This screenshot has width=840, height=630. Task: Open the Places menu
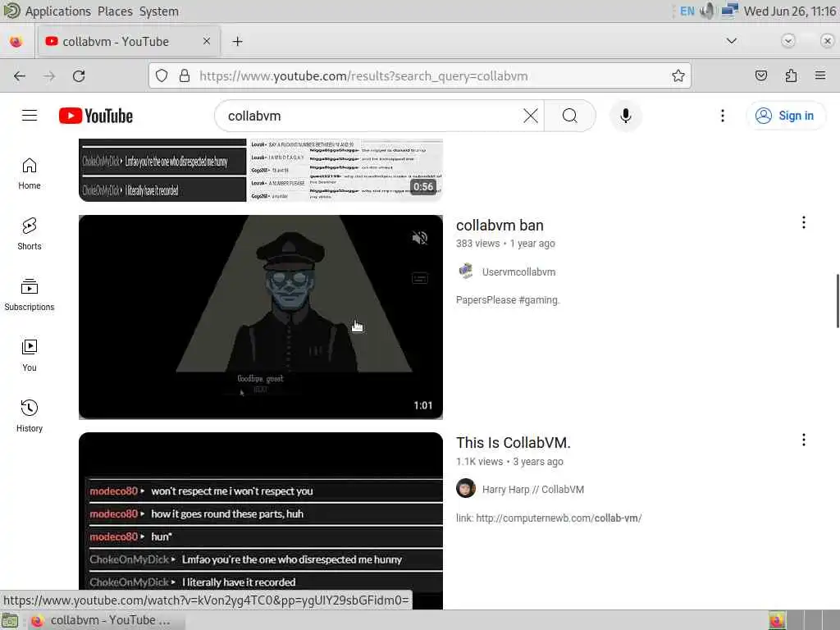click(115, 11)
